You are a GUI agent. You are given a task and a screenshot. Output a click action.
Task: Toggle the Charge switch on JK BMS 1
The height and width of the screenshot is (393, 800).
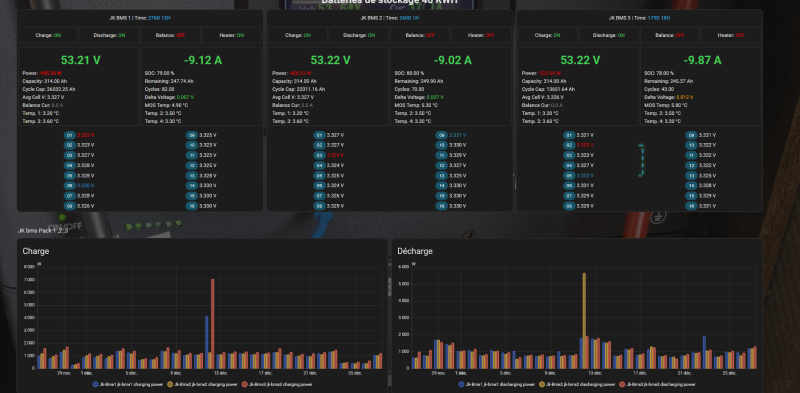point(48,35)
